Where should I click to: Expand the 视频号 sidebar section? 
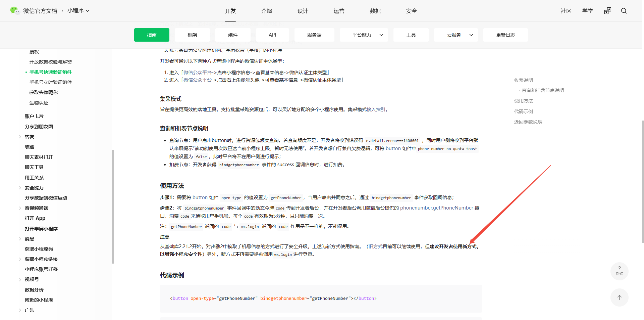(x=20, y=279)
